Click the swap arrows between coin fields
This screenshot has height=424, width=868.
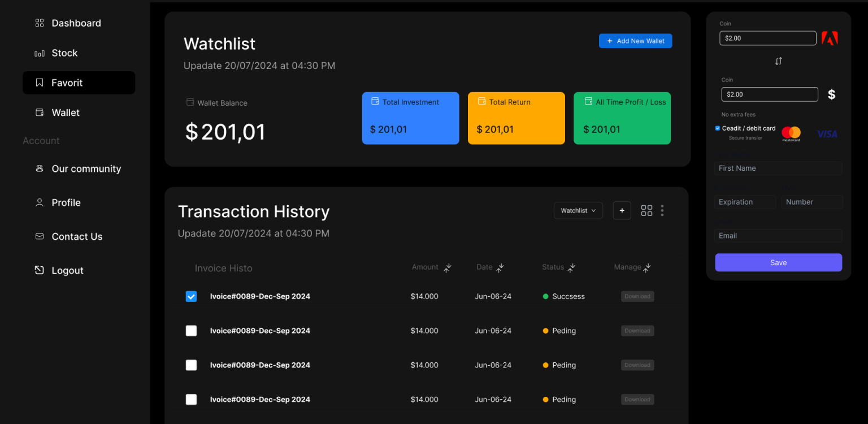(x=779, y=61)
